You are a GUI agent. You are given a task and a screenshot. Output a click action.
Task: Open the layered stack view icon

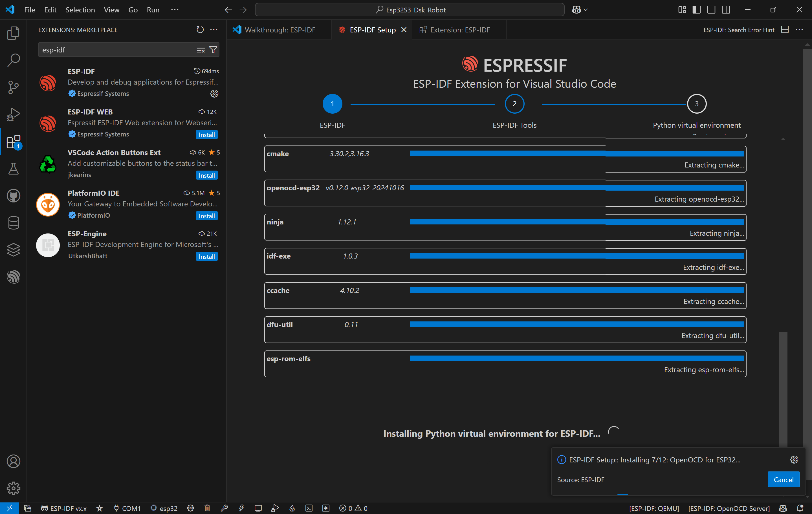[14, 250]
